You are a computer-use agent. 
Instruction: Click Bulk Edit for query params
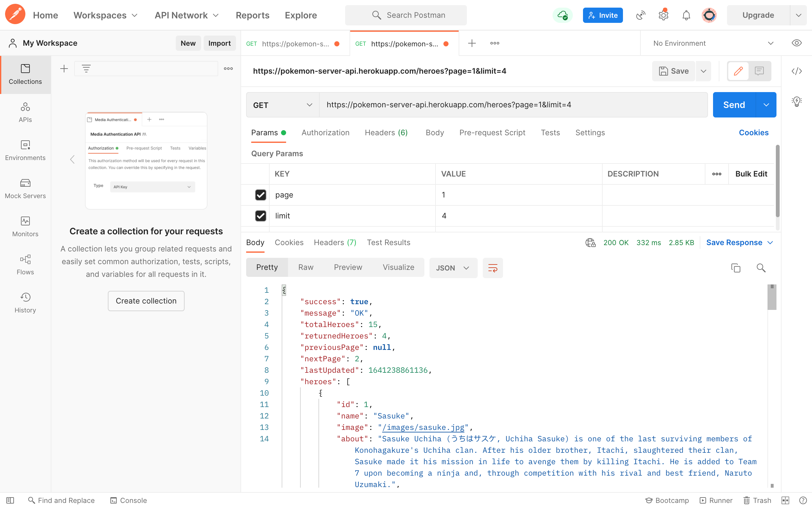[x=751, y=174]
